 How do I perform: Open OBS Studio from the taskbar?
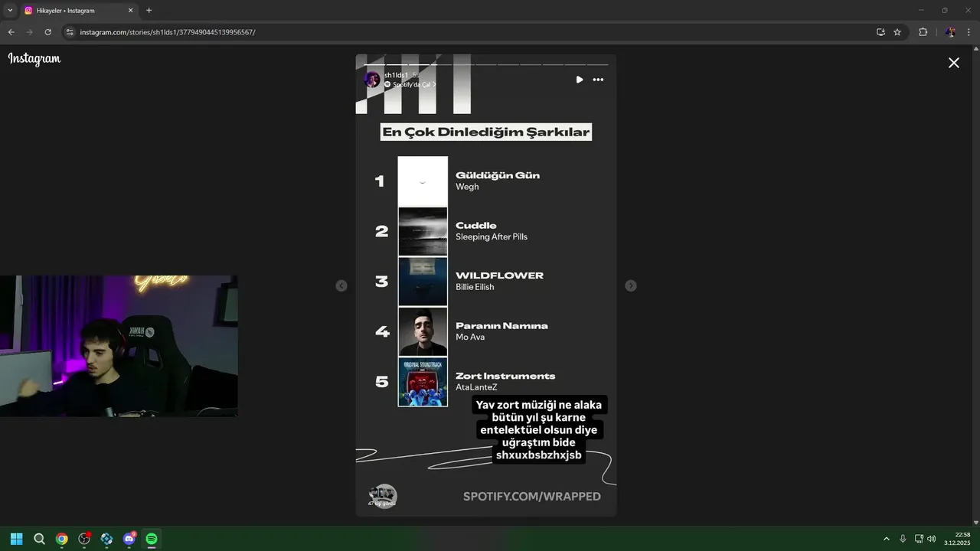pos(84,539)
